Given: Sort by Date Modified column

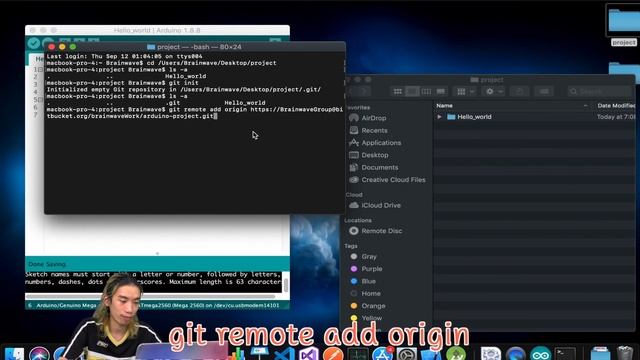Looking at the screenshot, I should [x=616, y=105].
